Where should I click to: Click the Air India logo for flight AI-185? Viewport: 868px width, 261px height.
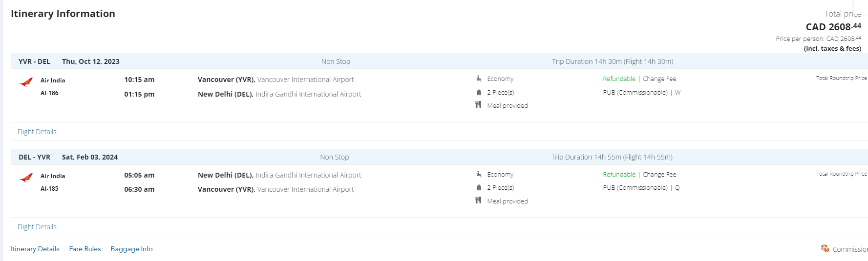click(26, 178)
